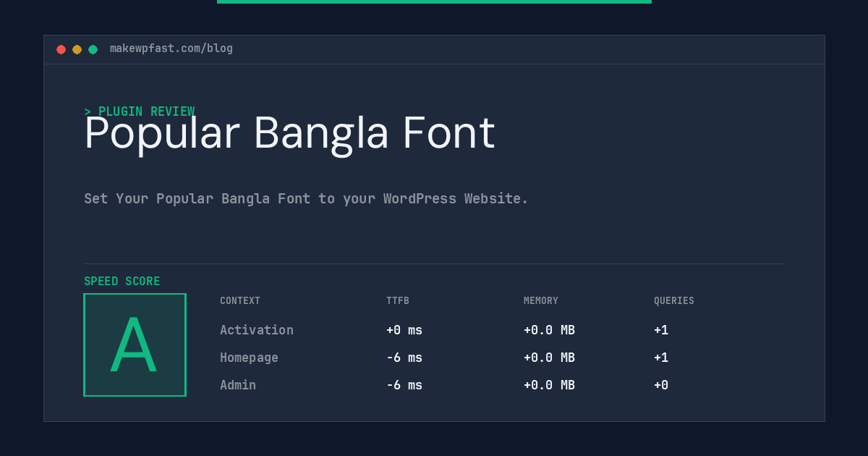The image size is (868, 456).
Task: Click the Activation TTFB value '+0 ms'
Action: 404,330
